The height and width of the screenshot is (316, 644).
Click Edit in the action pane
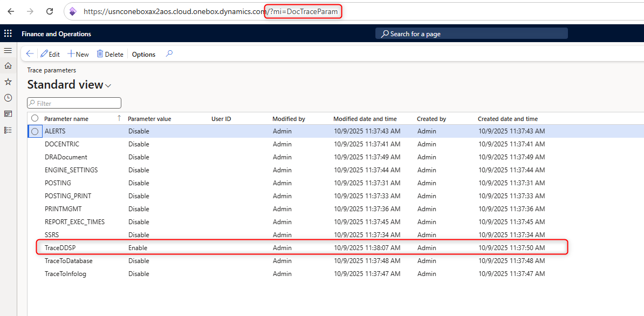[50, 55]
